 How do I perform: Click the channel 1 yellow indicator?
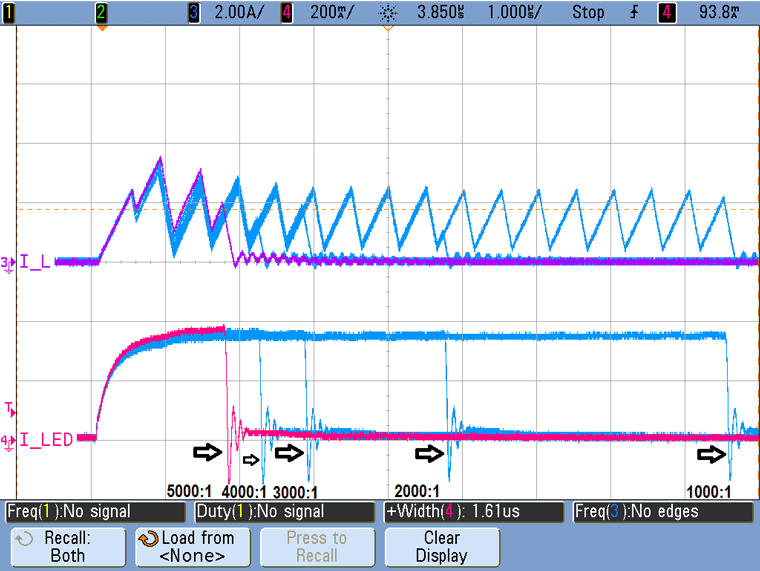8,12
